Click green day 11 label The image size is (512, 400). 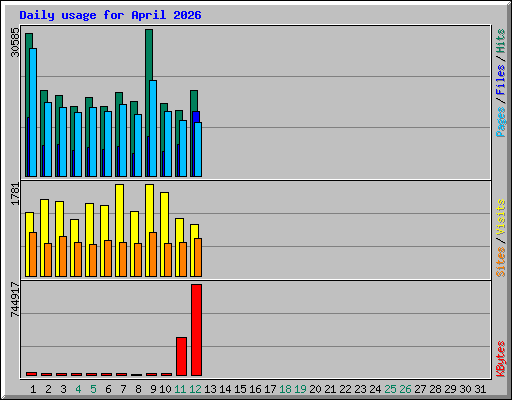coord(180,389)
